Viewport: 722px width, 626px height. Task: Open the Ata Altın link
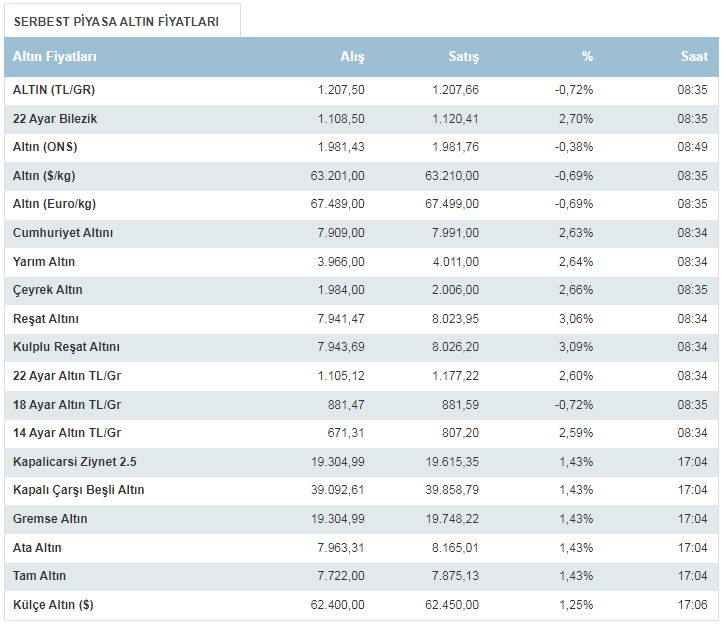(37, 548)
